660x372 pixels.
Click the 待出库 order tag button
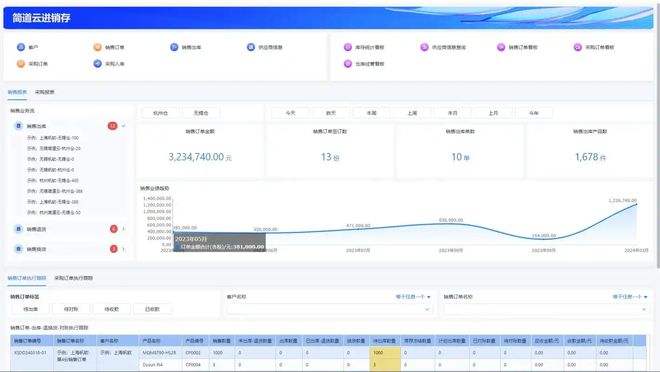(x=30, y=309)
